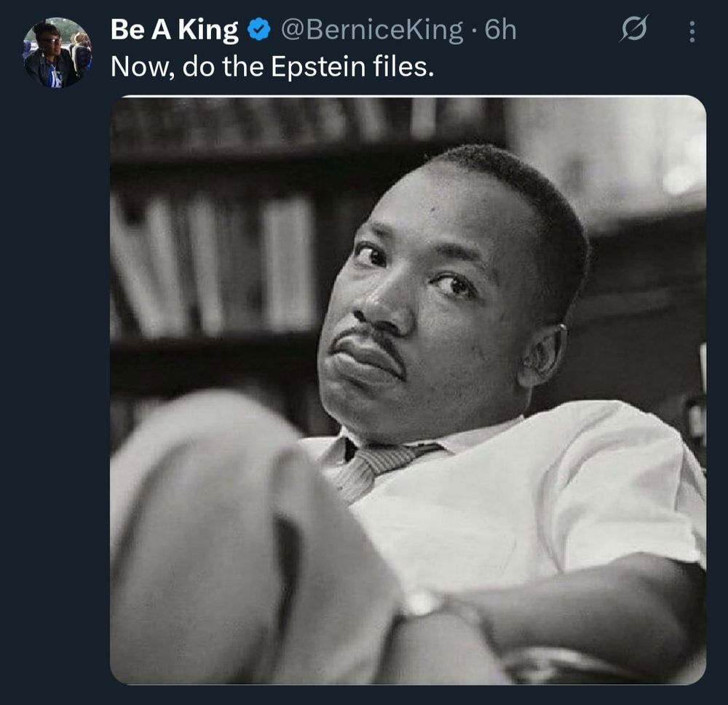Select the tweet text about Epstein files

272,66
